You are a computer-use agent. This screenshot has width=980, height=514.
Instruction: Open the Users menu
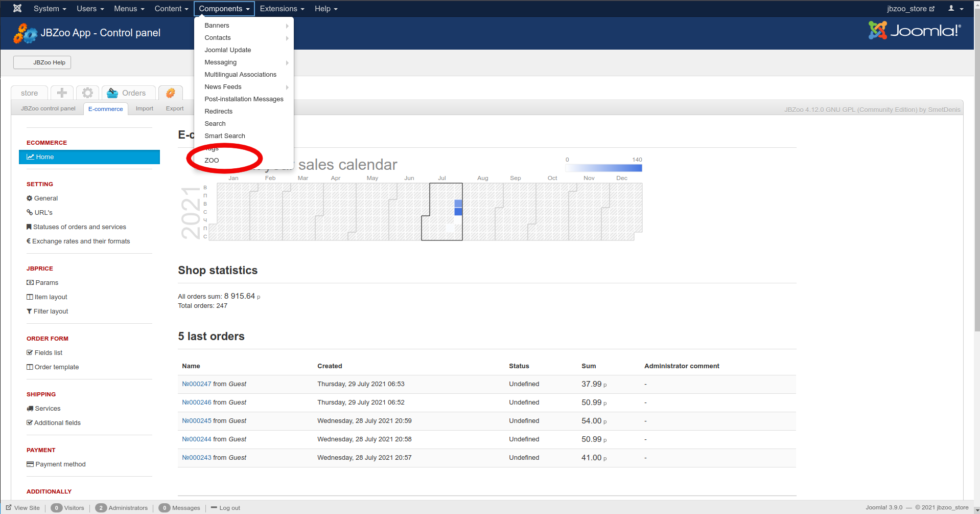[x=90, y=9]
